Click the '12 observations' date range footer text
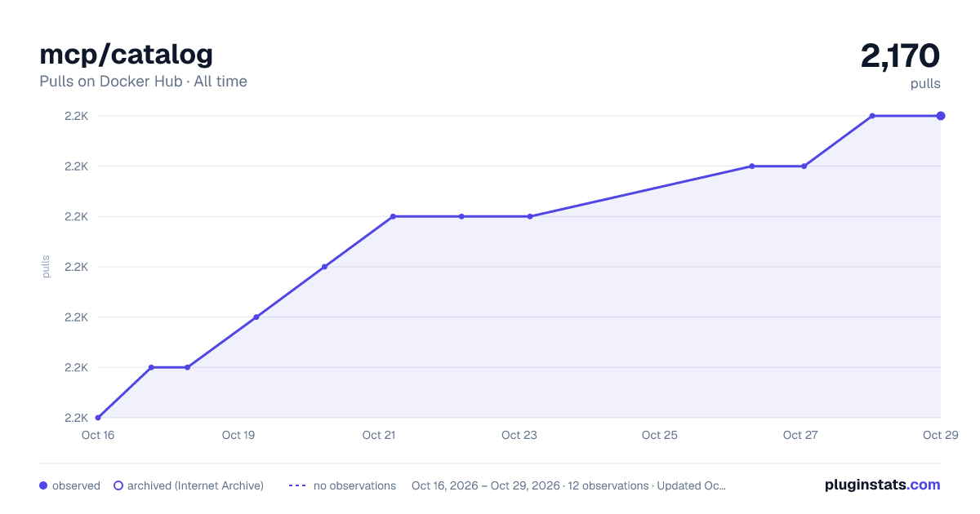This screenshot has height=514, width=980. pyautogui.click(x=568, y=485)
